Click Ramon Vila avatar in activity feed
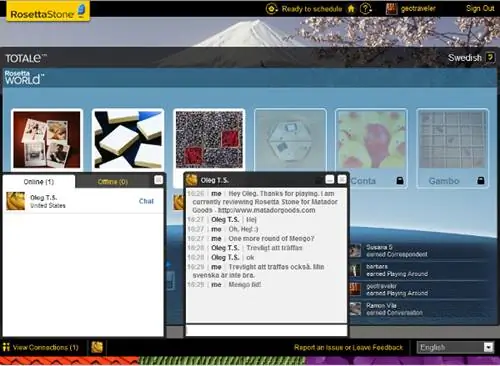Viewport: 500px width, 366px height. [x=355, y=309]
